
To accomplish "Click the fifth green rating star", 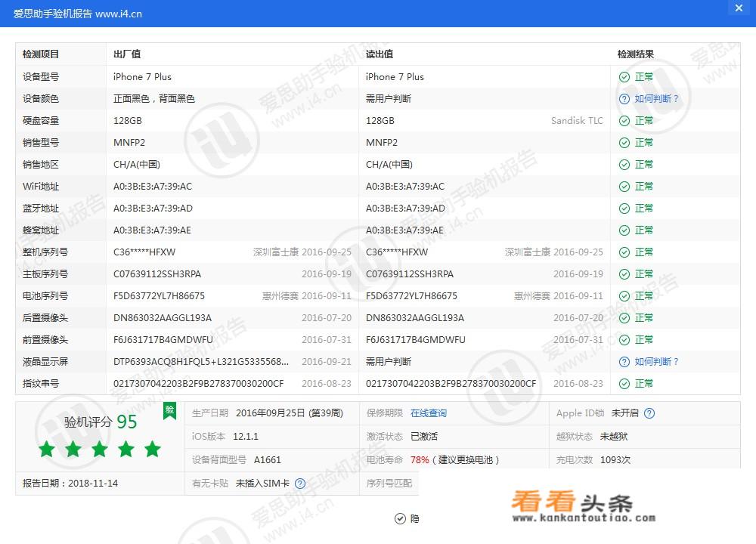I will [x=153, y=449].
